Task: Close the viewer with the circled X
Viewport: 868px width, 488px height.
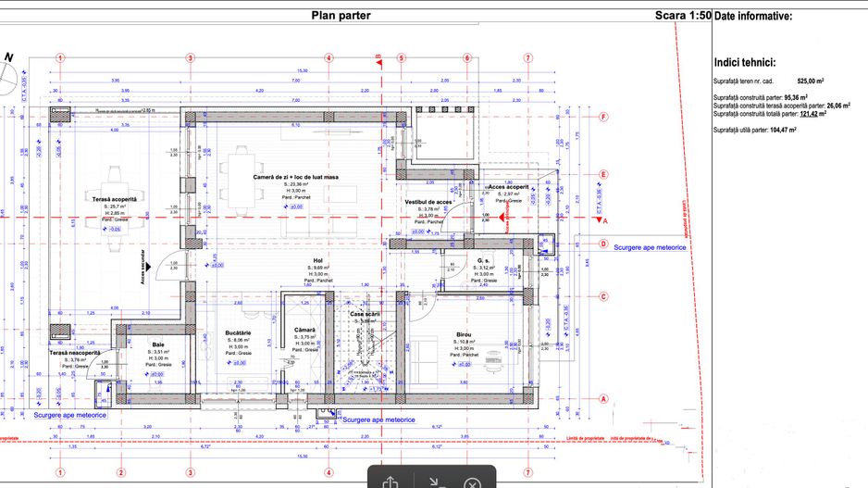Action: coord(472,483)
